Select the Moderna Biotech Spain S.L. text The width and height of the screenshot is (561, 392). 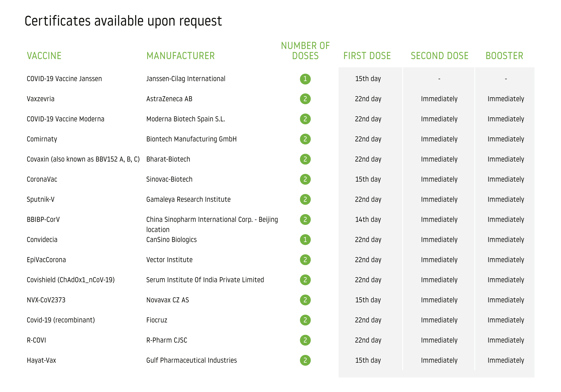tap(186, 119)
